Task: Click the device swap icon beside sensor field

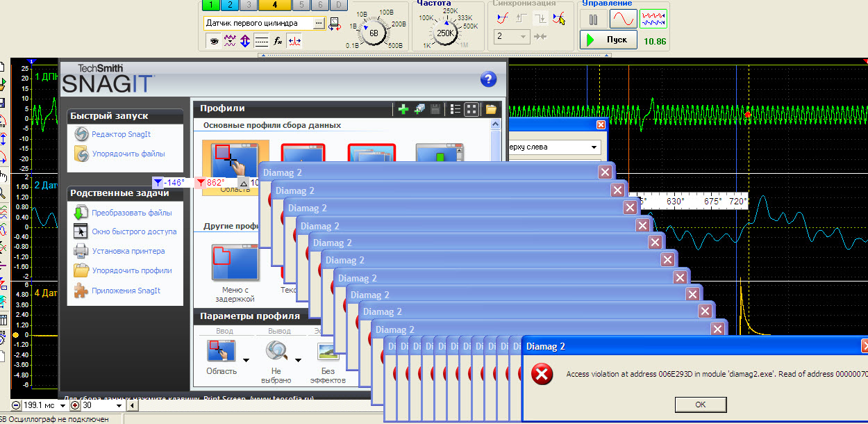Action: click(x=334, y=23)
